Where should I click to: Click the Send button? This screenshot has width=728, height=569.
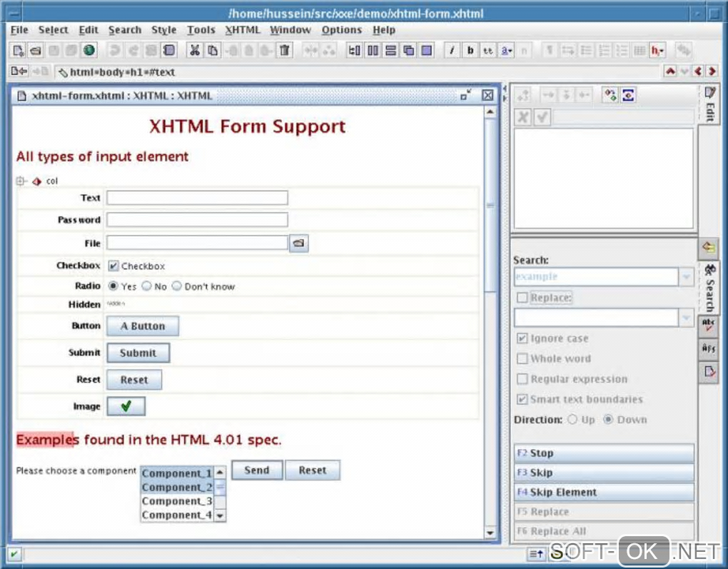(x=257, y=470)
